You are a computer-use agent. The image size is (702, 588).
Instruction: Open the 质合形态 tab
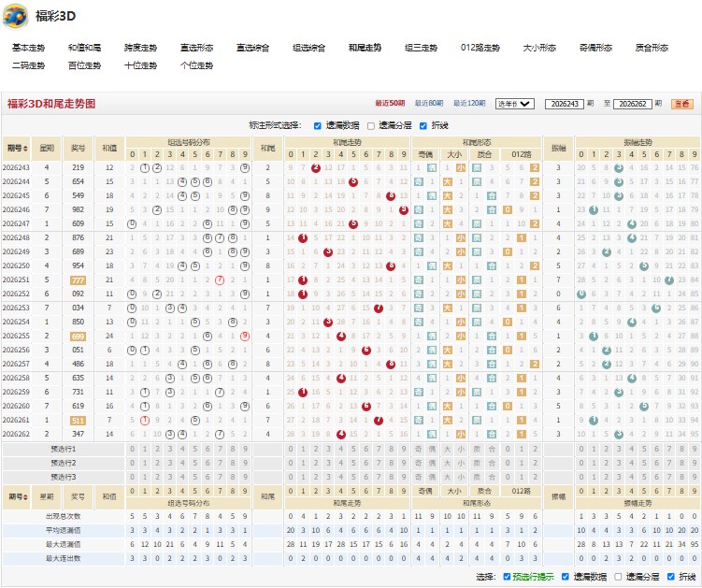[x=652, y=48]
